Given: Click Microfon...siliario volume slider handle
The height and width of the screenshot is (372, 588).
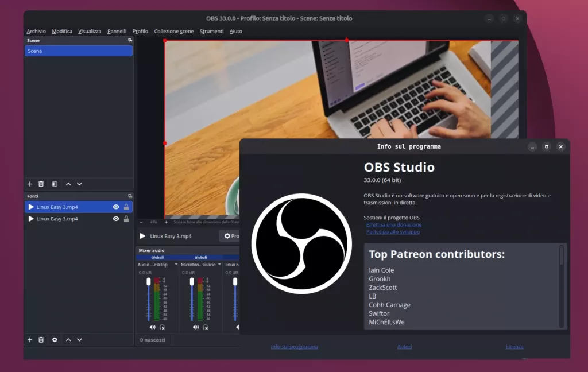Looking at the screenshot, I should (x=192, y=282).
